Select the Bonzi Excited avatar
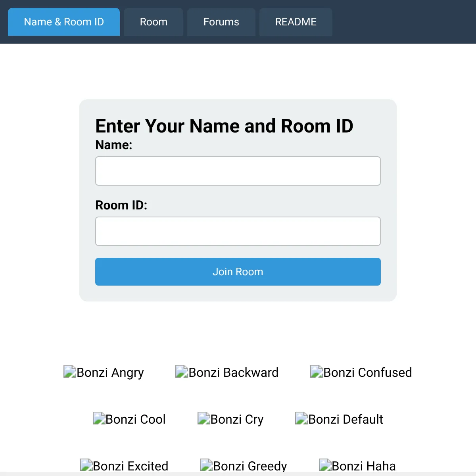 coord(124,466)
